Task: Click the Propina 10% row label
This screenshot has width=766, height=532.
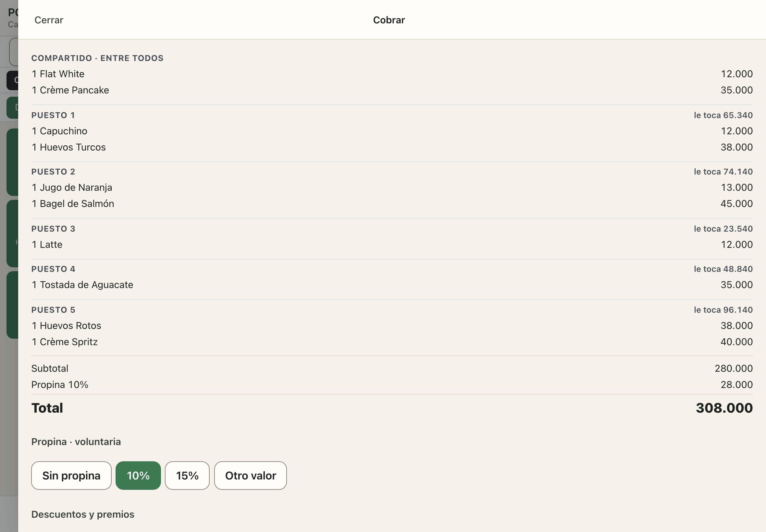Action: tap(60, 385)
